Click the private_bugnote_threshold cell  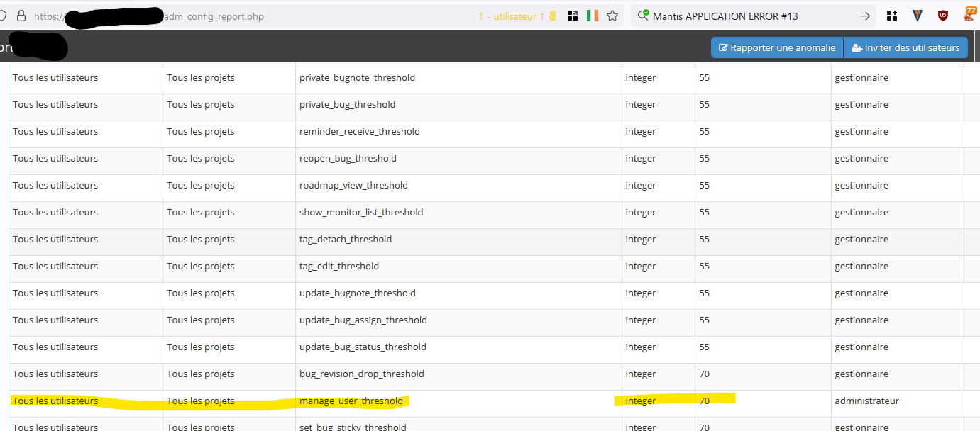coord(357,78)
